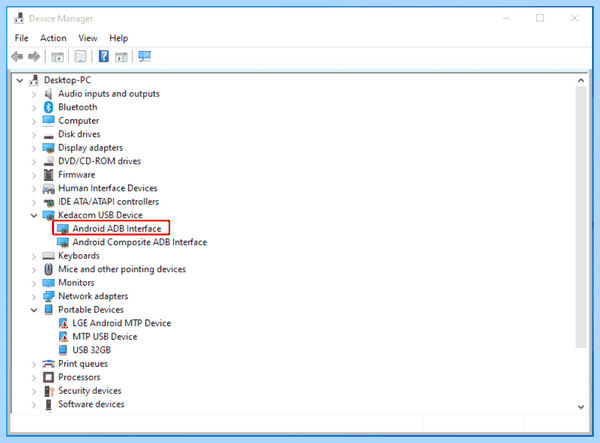Open the View menu
Screen dimensions: 600x443
(88, 38)
